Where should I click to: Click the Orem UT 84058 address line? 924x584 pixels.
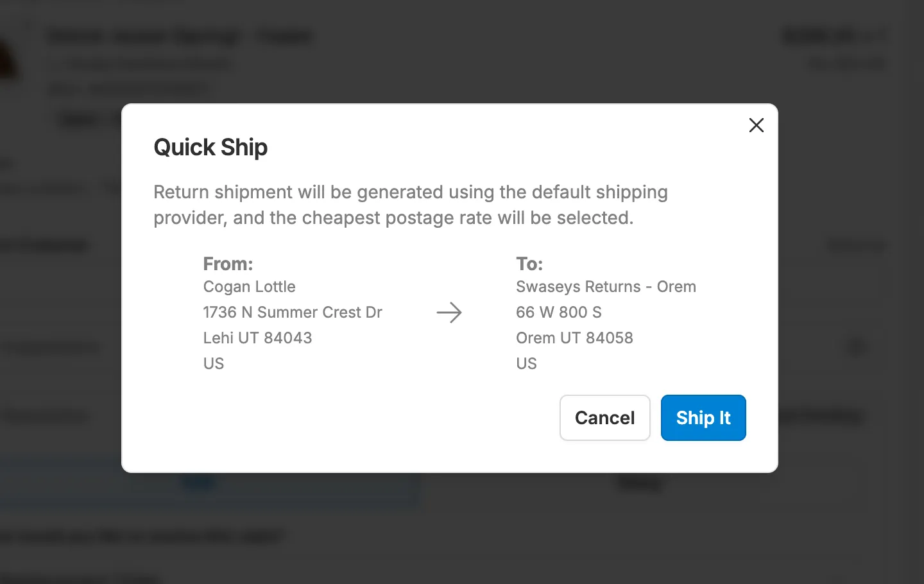[574, 338]
